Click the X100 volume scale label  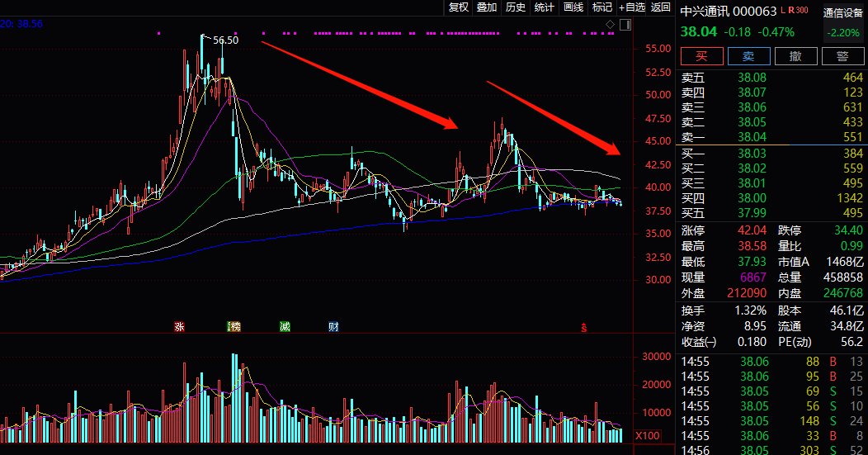click(x=647, y=436)
